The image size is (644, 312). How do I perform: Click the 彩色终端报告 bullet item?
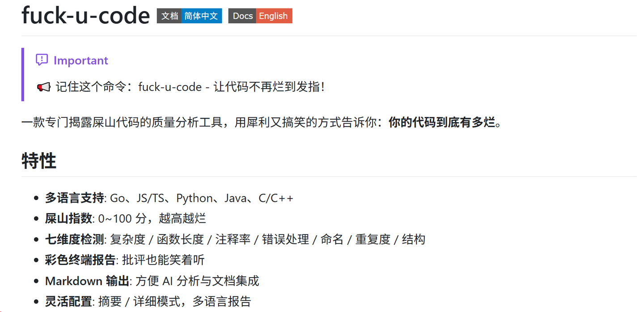coord(80,260)
